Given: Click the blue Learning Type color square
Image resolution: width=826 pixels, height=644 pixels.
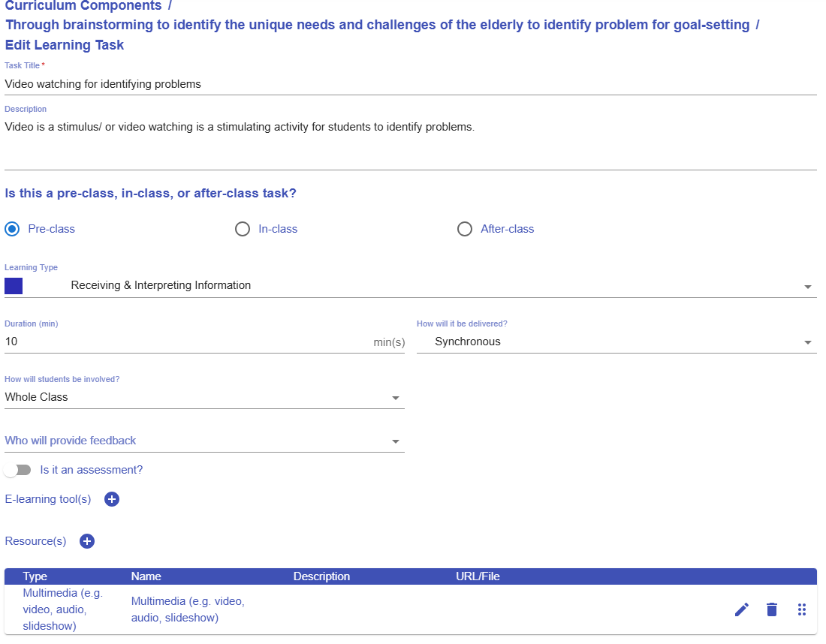Looking at the screenshot, I should click(x=14, y=286).
